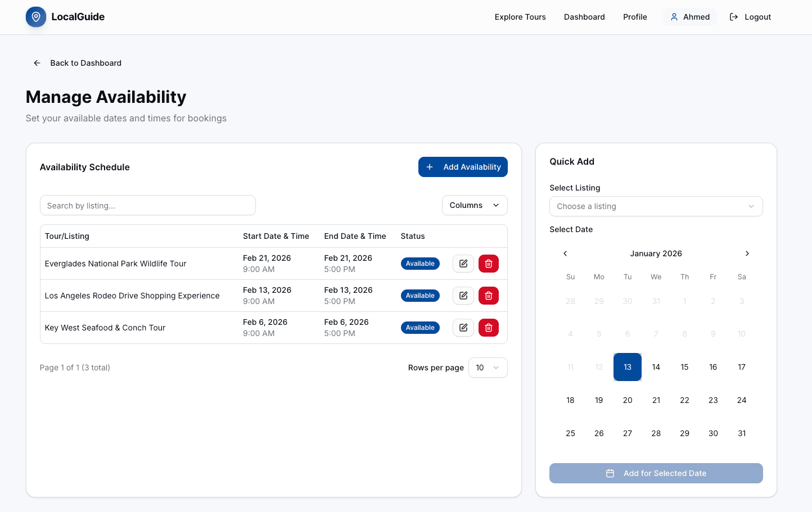Screen dimensions: 812x512
Task: Click the Add Availability button
Action: 463,167
